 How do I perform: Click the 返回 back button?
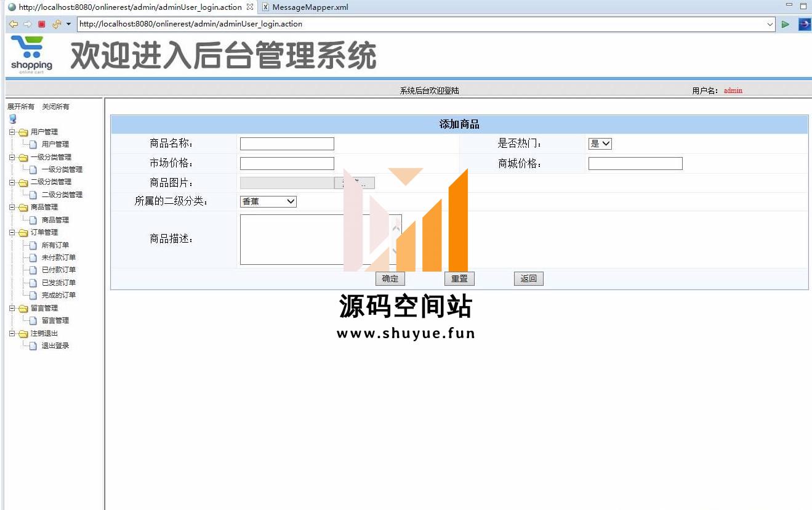(529, 278)
